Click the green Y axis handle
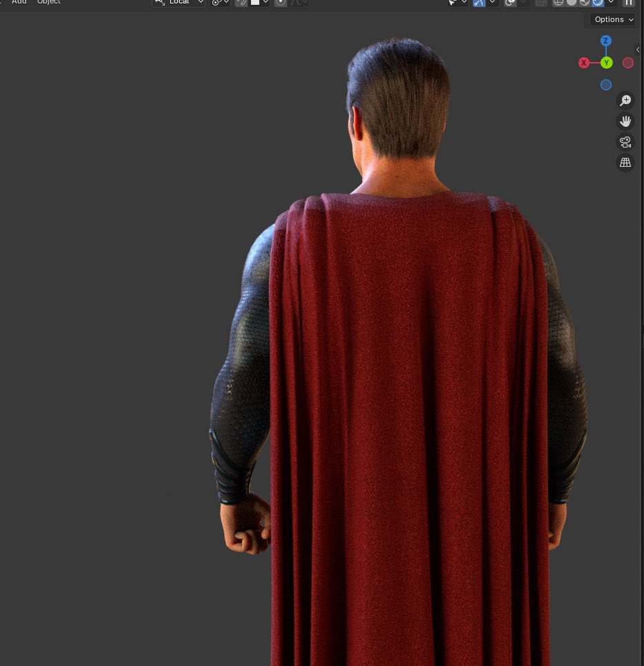Screen dimensions: 644x666 (606, 63)
